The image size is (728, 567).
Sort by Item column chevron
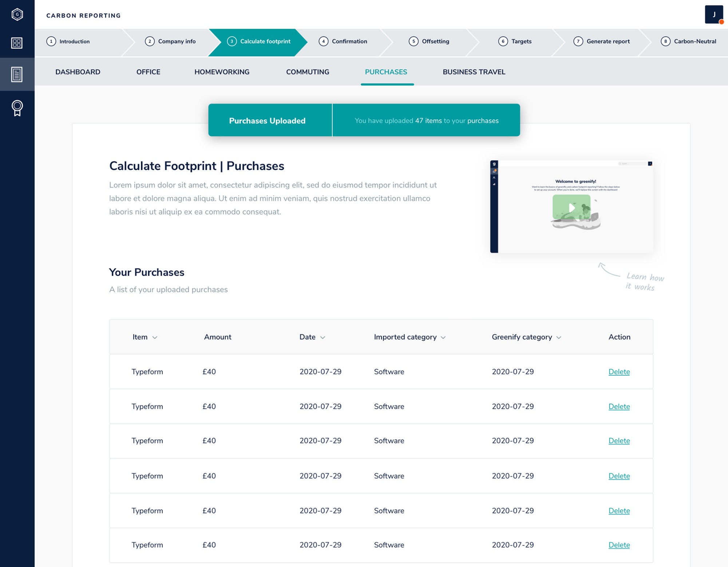coord(155,338)
